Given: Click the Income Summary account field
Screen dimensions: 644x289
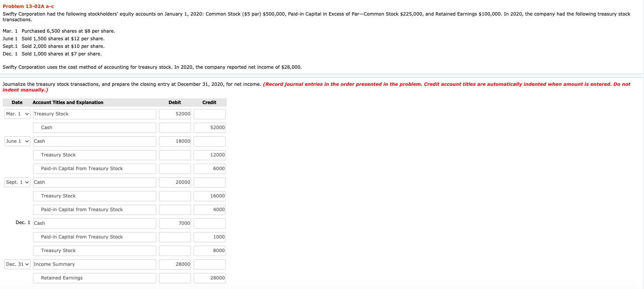Looking at the screenshot, I should coord(95,264).
